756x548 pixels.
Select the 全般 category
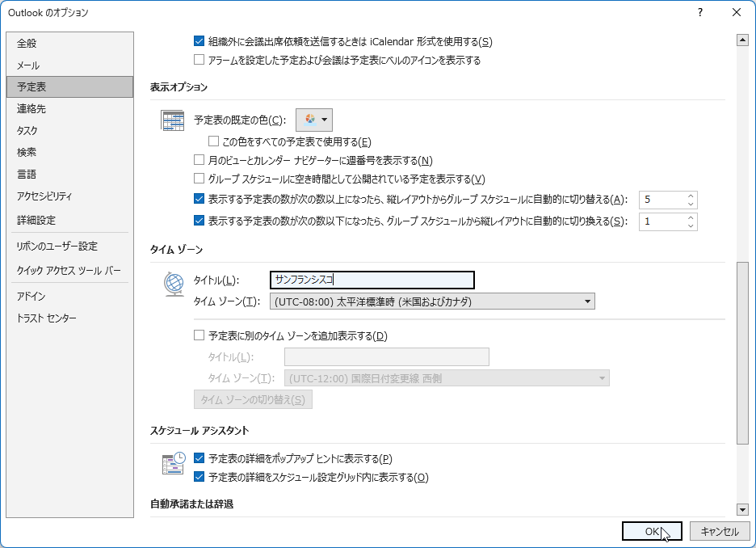pyautogui.click(x=70, y=44)
